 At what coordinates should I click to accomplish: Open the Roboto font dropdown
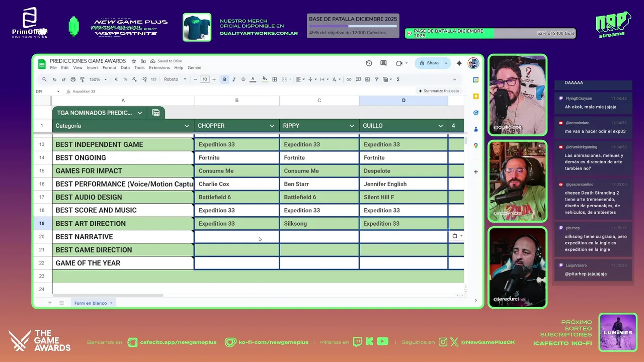click(175, 79)
